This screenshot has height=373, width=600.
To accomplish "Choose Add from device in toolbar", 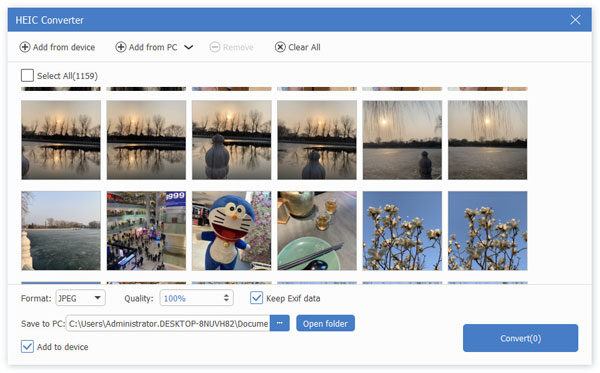I will click(x=57, y=47).
